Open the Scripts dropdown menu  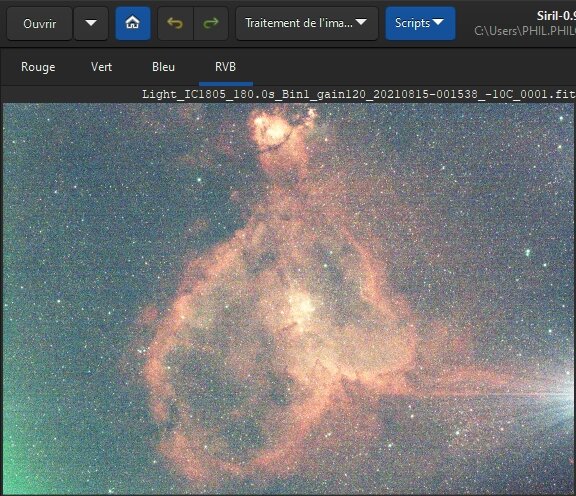click(420, 24)
